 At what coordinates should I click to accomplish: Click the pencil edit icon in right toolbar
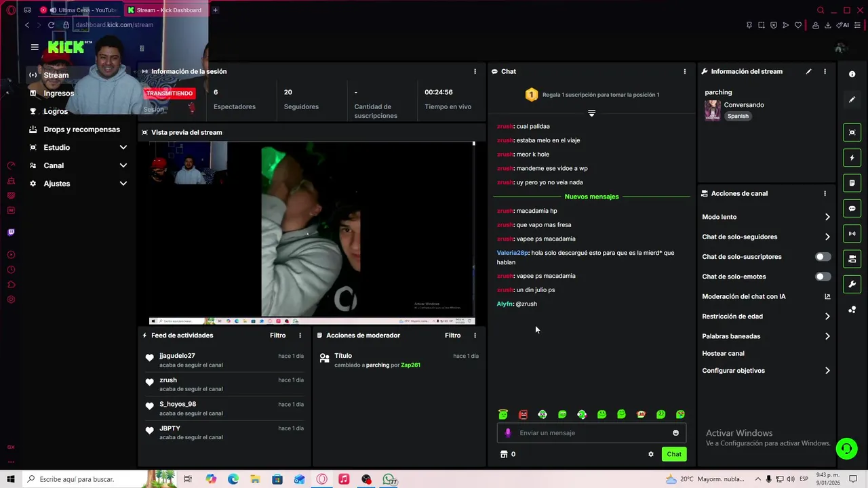point(852,100)
